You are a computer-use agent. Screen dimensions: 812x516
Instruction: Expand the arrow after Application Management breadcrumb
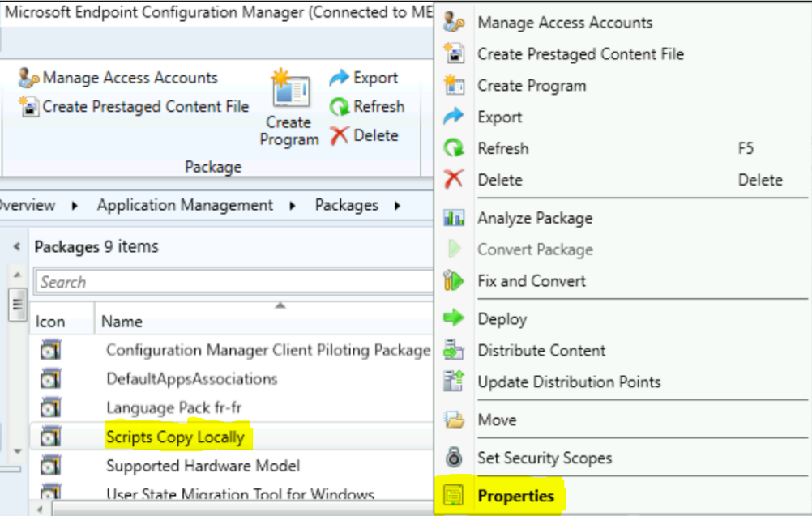point(293,206)
